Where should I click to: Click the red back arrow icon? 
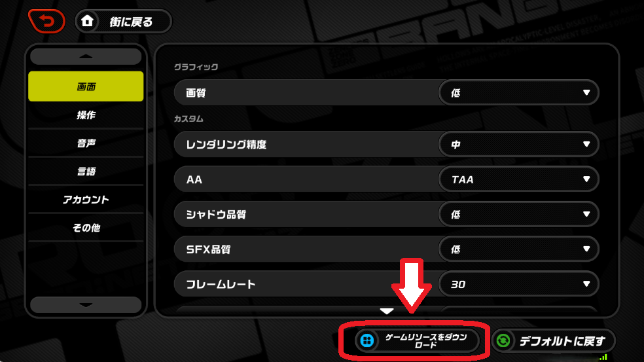coord(47,21)
